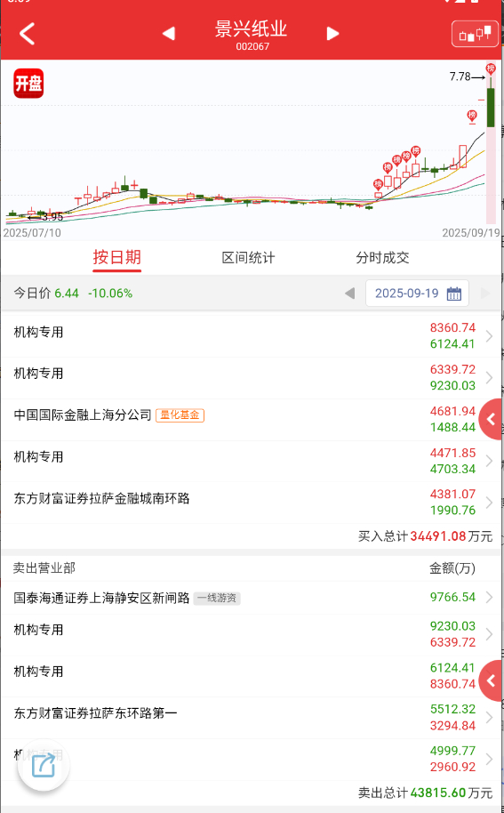The width and height of the screenshot is (504, 813).
Task: Open the 2025-09-19 date field
Action: click(x=418, y=294)
